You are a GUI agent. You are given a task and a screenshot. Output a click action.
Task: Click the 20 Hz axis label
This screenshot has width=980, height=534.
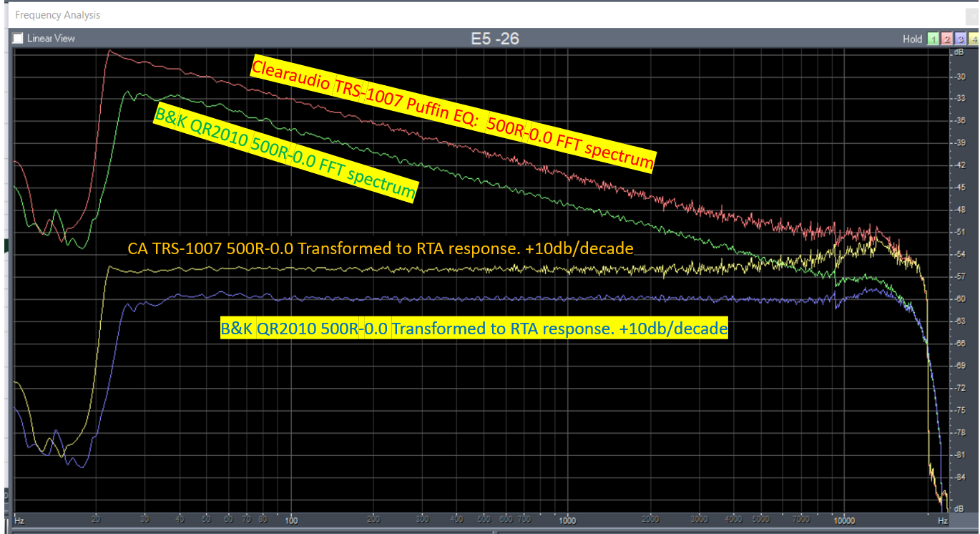tap(97, 520)
